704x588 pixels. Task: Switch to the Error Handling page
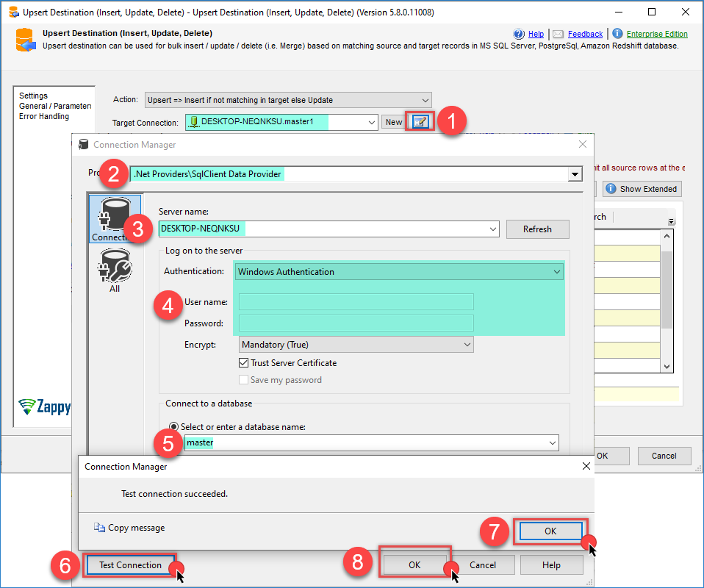pyautogui.click(x=44, y=116)
